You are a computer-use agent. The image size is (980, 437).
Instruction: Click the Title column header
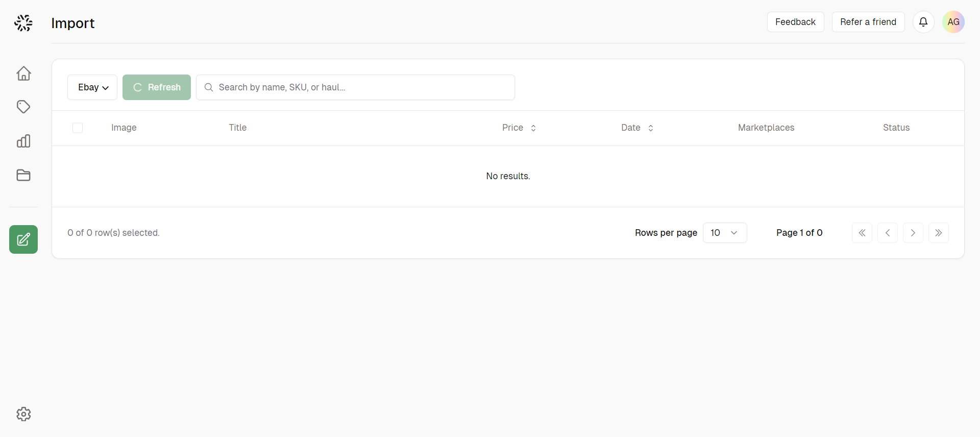pos(238,128)
